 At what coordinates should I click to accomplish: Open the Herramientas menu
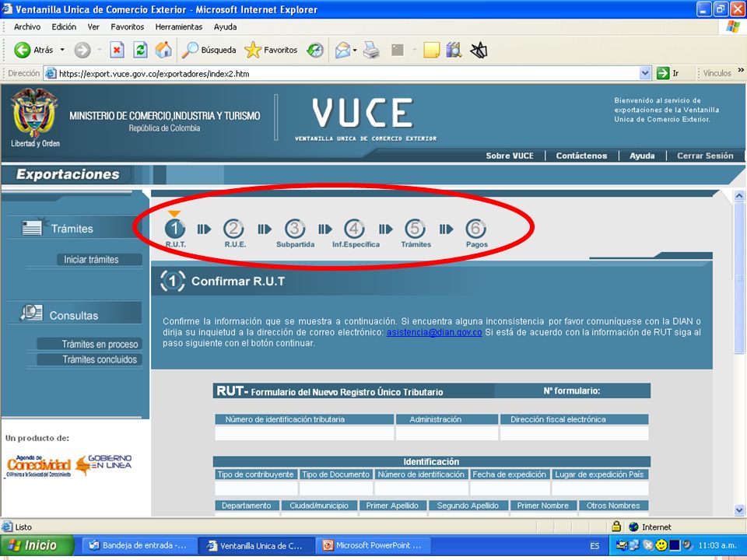tap(179, 27)
